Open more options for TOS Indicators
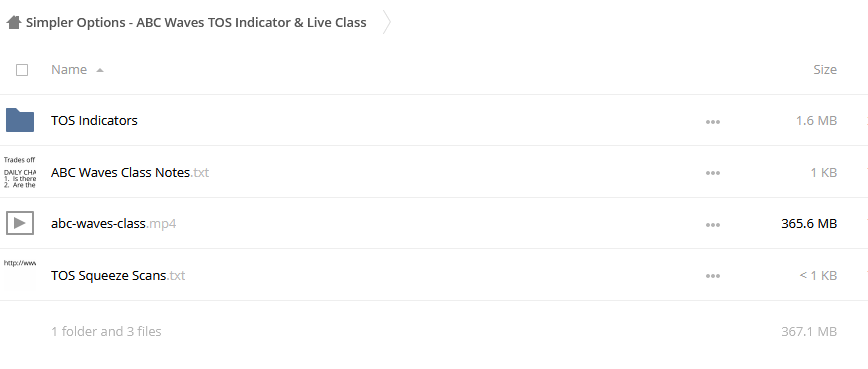The image size is (868, 369). click(x=712, y=122)
